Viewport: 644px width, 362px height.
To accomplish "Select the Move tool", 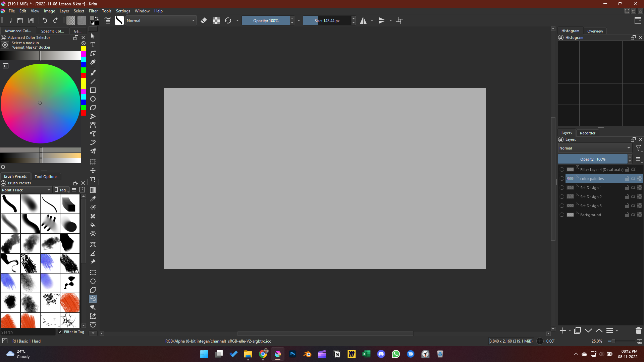I will click(x=93, y=171).
